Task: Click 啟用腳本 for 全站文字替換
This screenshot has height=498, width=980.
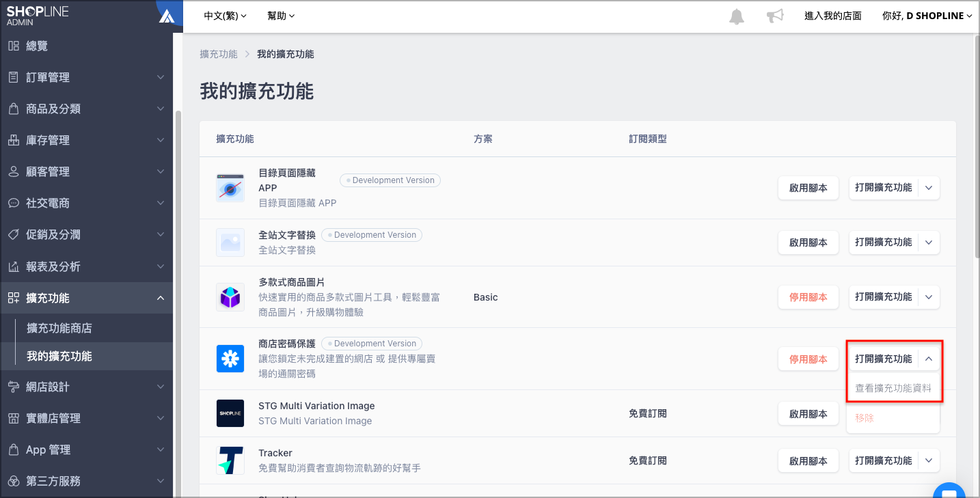Action: [x=808, y=243]
